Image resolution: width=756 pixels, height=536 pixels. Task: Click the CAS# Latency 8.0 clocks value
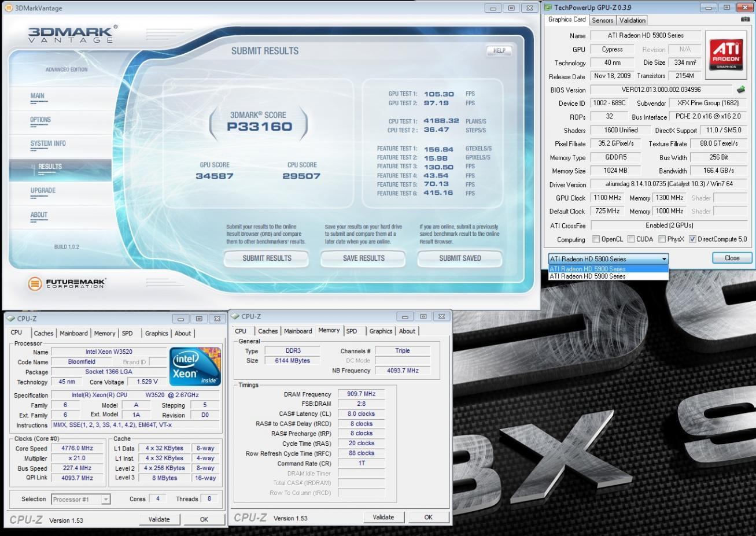point(362,414)
